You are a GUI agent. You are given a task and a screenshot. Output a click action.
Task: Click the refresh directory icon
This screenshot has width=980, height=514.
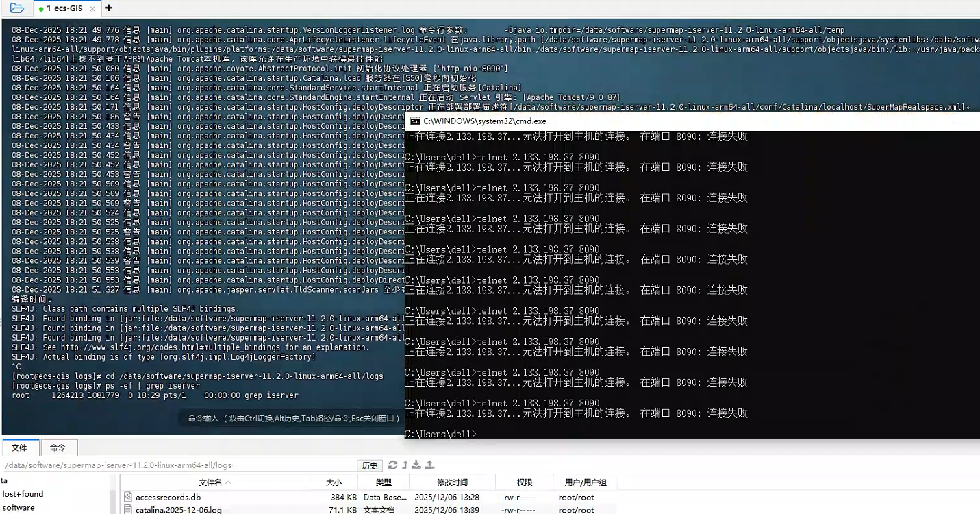click(x=392, y=465)
